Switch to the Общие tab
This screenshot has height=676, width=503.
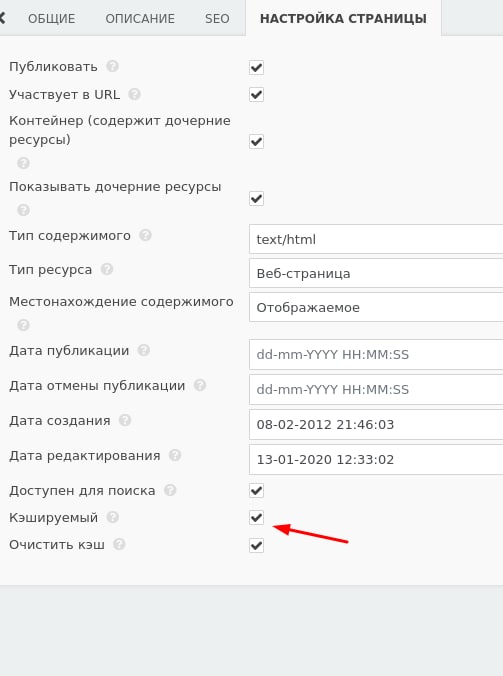coord(52,19)
